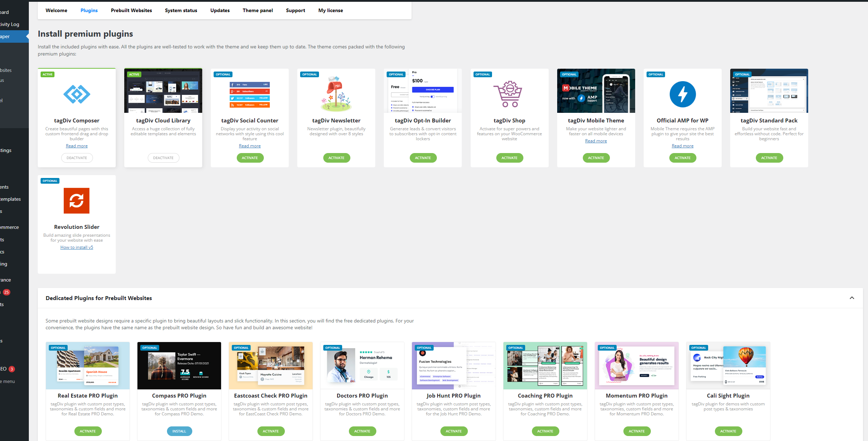Screen dimensions: 868x441
Task: Activate the Official AMP for WP plugin
Action: (x=683, y=158)
